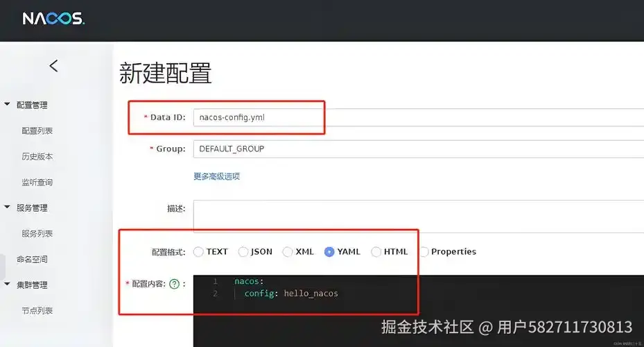Select 服务管理 sidebar section
The height and width of the screenshot is (347, 644).
tap(32, 208)
